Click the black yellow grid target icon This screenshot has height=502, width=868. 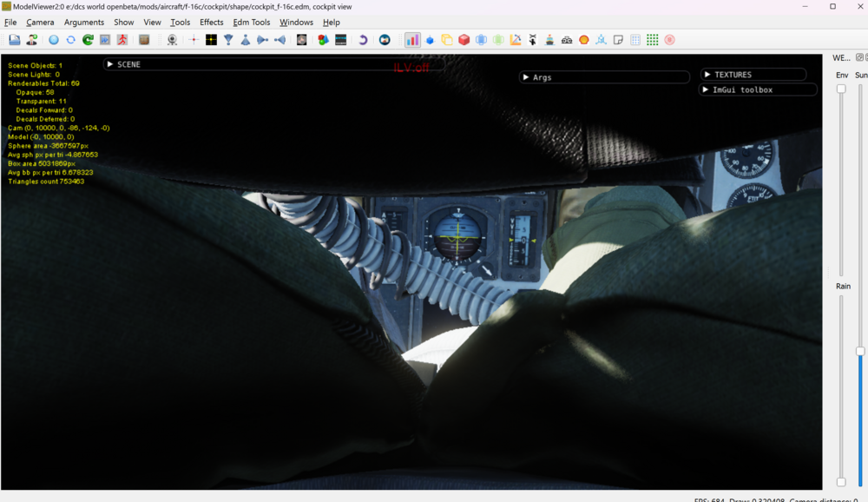point(211,40)
